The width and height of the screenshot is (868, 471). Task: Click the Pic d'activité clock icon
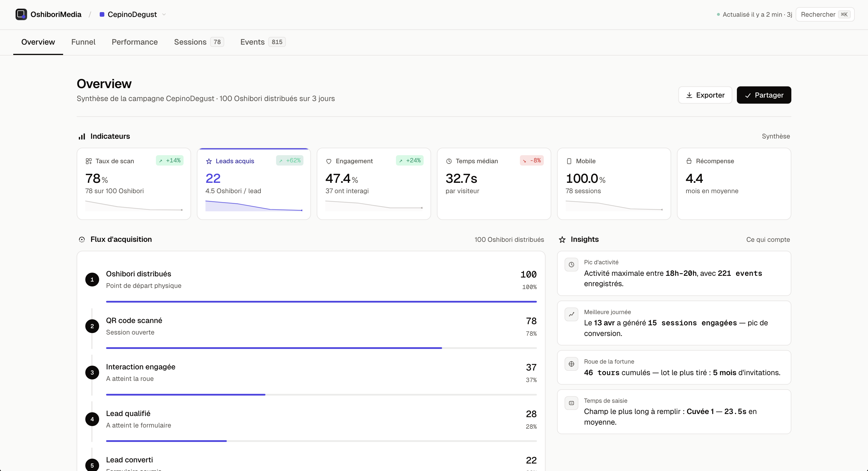571,265
